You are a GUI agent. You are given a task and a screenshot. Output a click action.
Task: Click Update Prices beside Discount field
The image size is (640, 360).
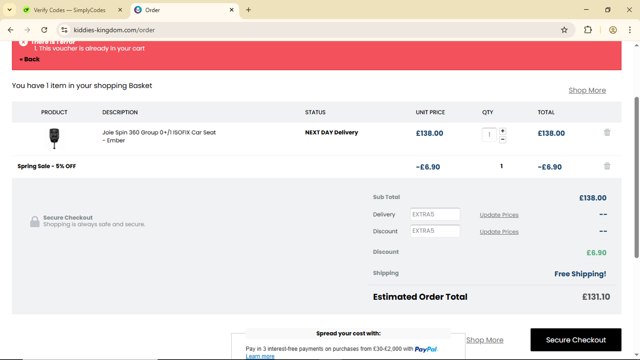(499, 231)
